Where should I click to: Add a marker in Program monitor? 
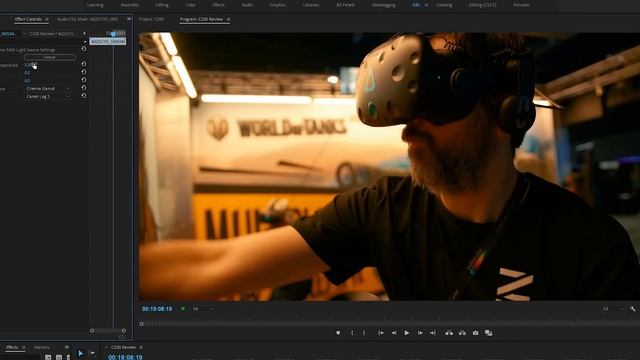tap(338, 333)
